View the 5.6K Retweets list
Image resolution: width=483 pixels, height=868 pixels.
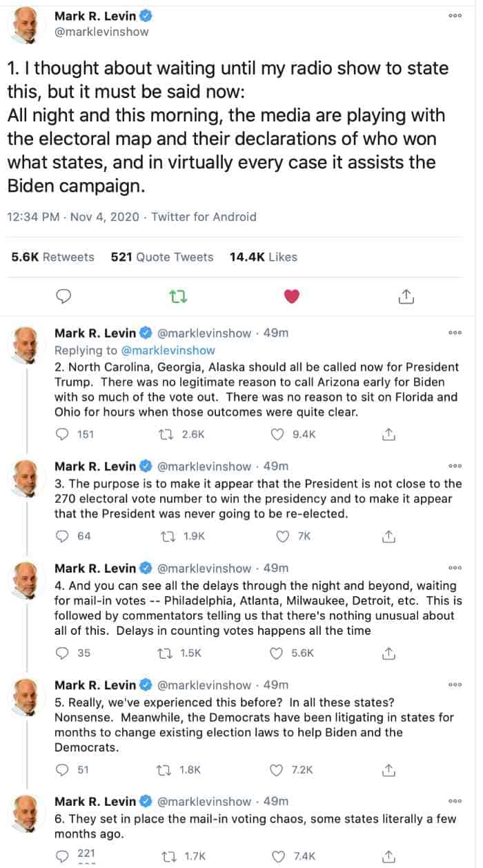point(52,257)
